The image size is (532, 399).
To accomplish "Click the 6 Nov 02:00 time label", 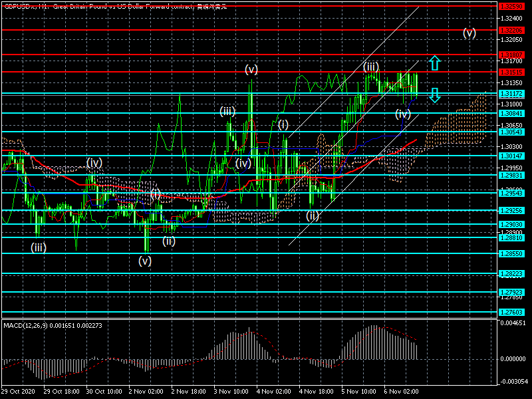I will pos(402,392).
